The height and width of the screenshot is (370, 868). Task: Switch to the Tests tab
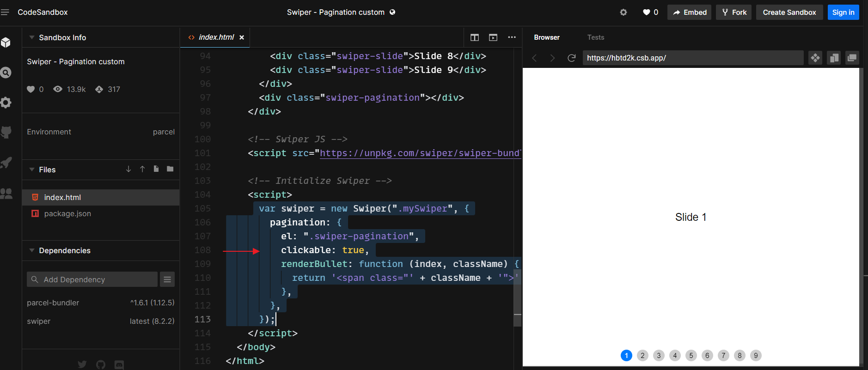[596, 37]
